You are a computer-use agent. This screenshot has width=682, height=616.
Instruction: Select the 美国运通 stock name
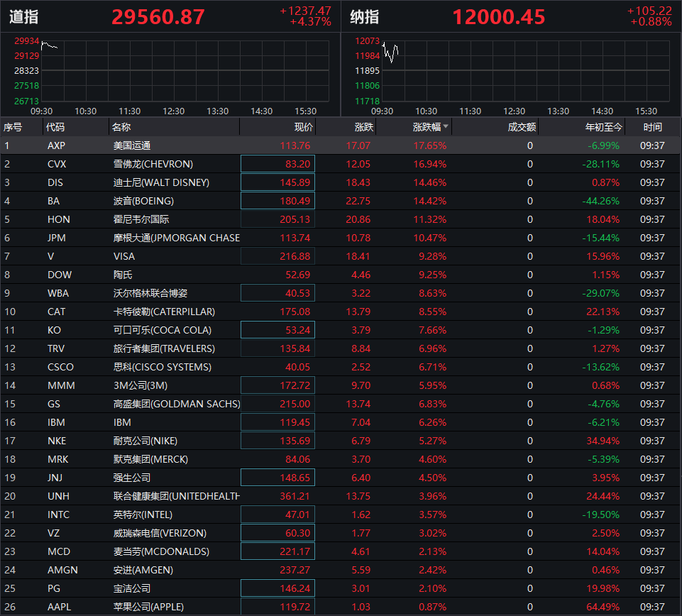132,145
